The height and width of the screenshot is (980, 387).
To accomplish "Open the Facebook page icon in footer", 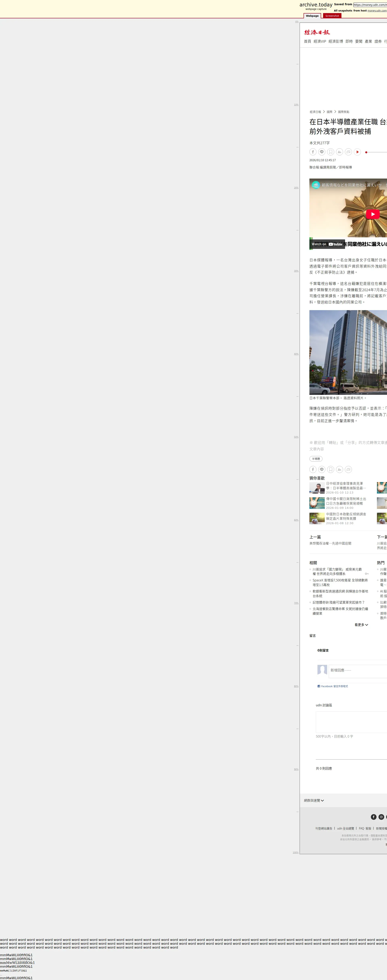I will (x=374, y=817).
